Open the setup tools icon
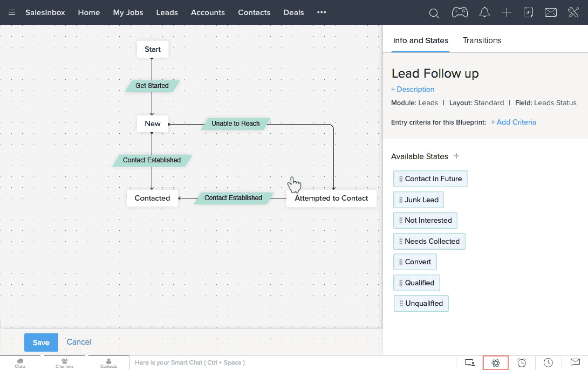The height and width of the screenshot is (370, 588). click(573, 12)
